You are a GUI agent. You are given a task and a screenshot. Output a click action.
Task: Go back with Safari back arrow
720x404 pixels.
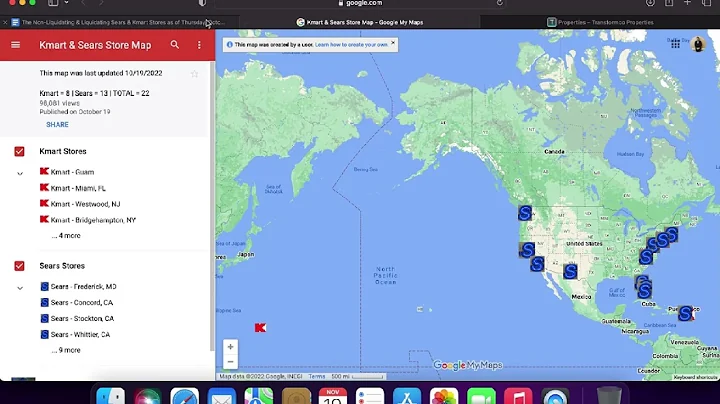(x=83, y=3)
